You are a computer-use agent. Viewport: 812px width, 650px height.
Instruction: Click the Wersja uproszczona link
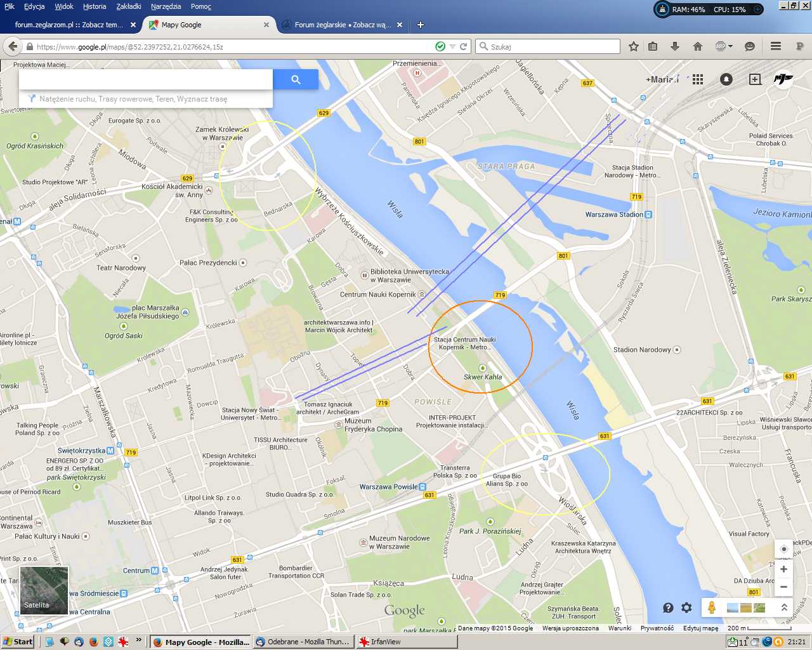[570, 628]
